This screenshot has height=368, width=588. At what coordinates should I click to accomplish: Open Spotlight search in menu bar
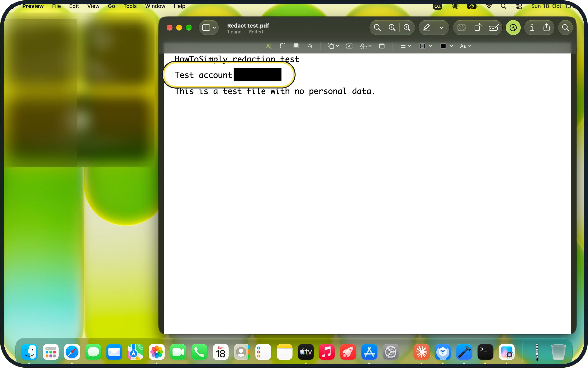point(503,6)
